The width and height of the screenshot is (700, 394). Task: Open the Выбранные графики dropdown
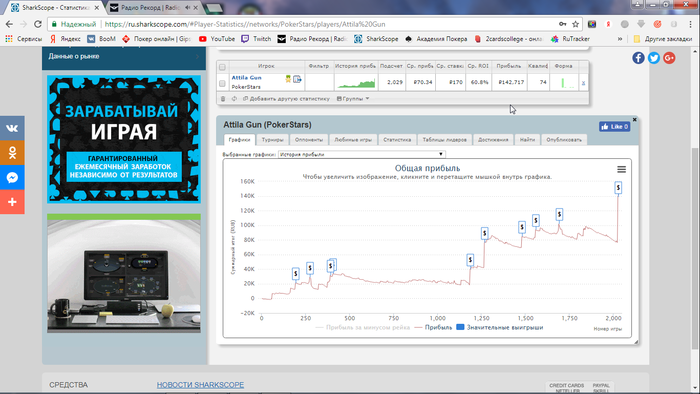tap(361, 154)
